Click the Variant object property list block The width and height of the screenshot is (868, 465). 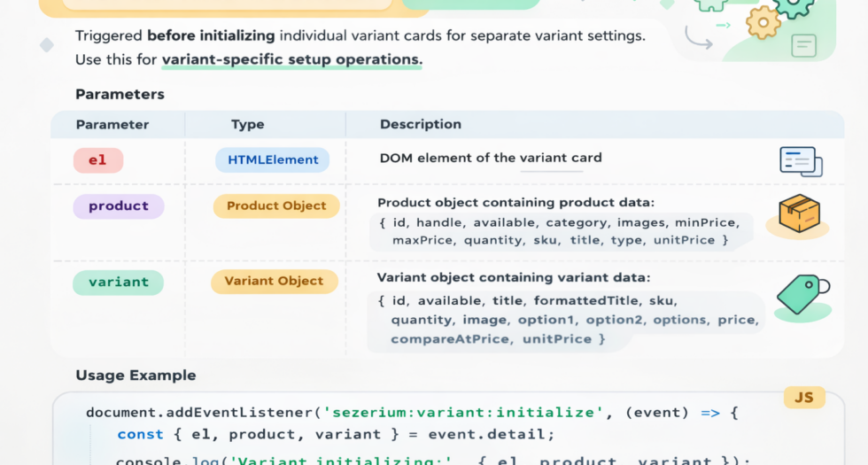(x=567, y=320)
